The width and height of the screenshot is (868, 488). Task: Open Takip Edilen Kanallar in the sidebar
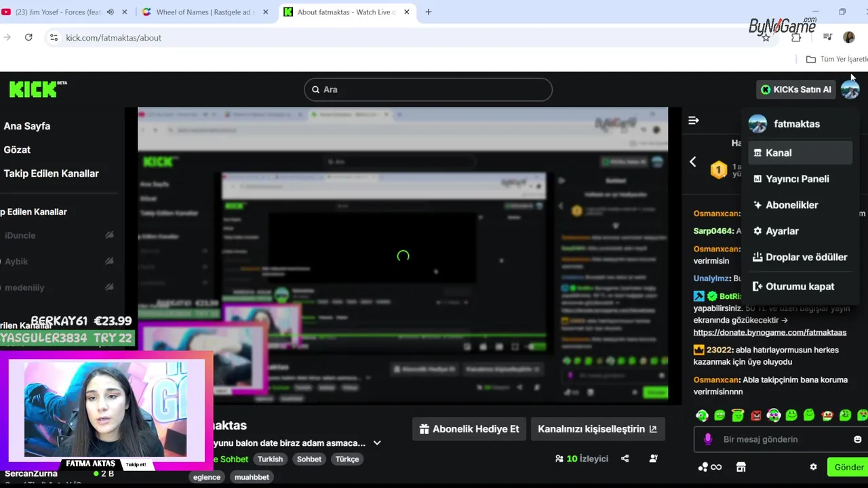coord(51,174)
